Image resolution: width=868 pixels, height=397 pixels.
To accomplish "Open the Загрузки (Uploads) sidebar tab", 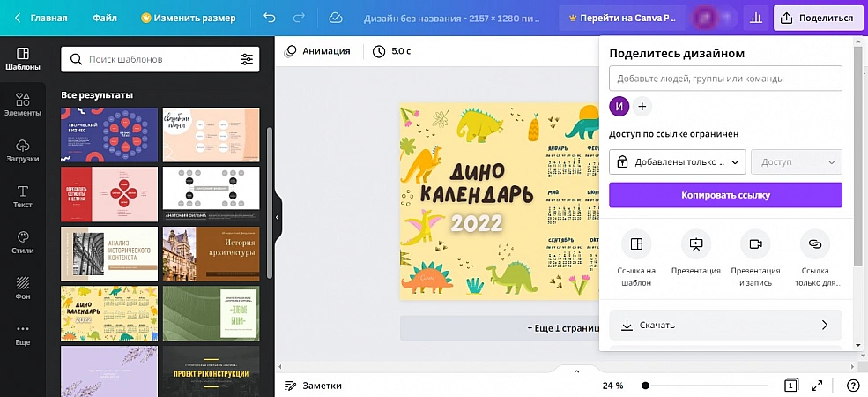I will pos(23,151).
